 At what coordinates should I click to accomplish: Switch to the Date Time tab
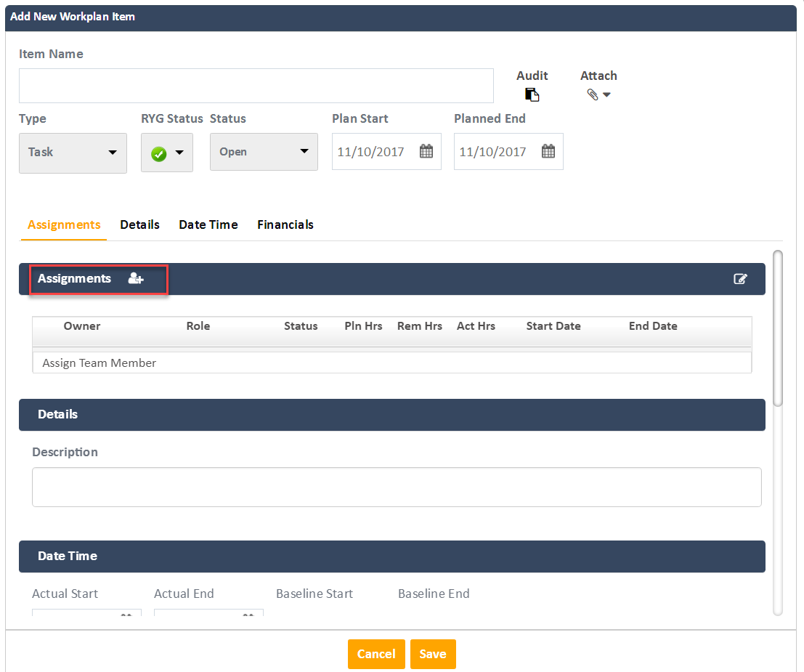[208, 224]
